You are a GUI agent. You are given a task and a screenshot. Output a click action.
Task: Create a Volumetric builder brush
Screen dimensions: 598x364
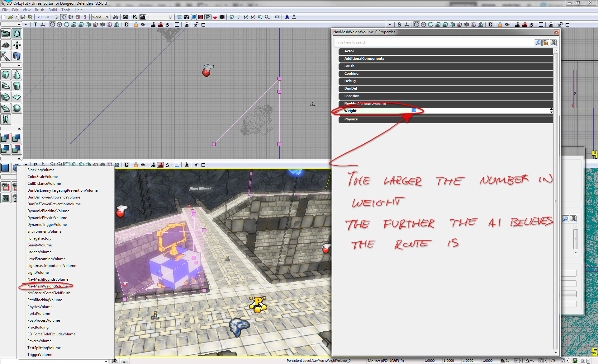pos(6,119)
